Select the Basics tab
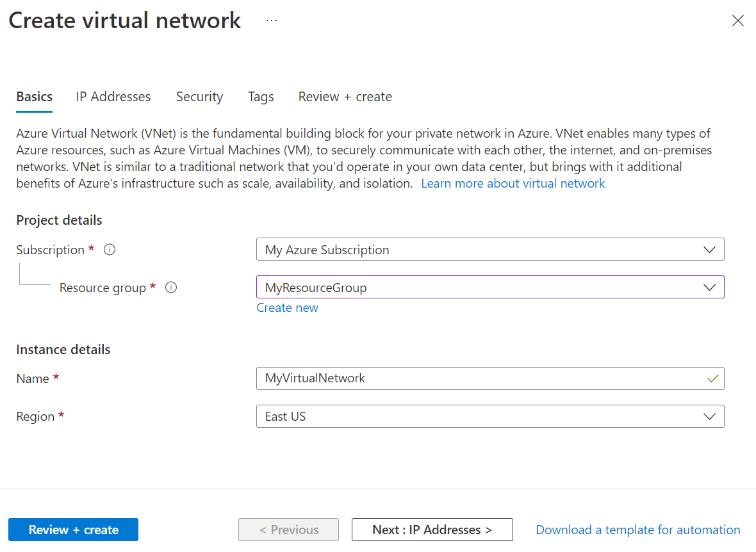This screenshot has height=552, width=756. point(34,97)
